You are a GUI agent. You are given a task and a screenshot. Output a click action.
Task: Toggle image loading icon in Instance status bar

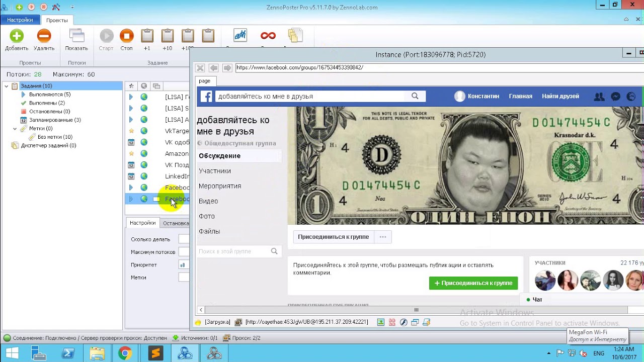(x=381, y=322)
